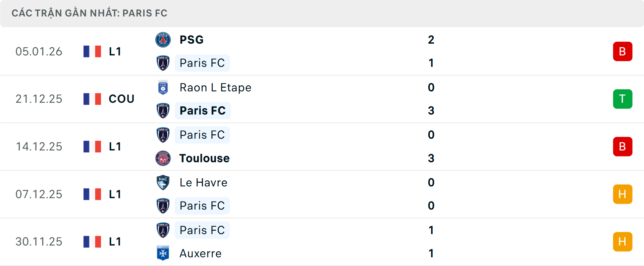Open the Raon L Etape team link
Screen dimensions: 644x266
[215, 87]
